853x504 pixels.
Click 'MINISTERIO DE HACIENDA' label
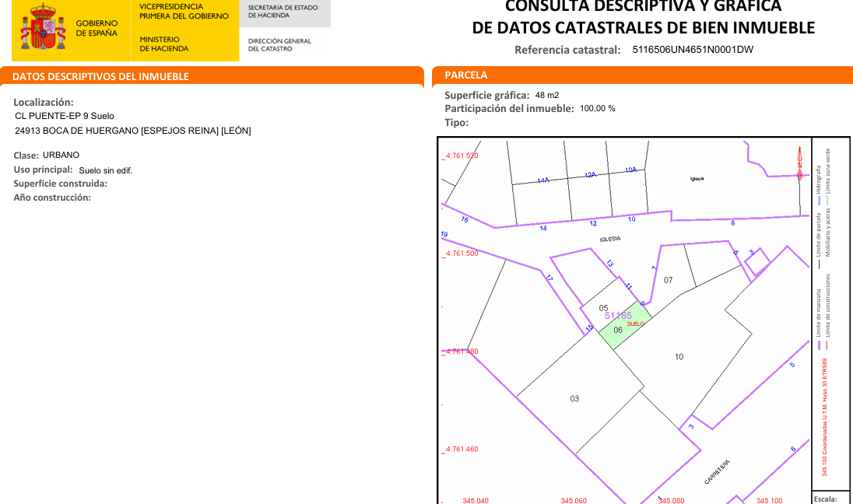pos(163,44)
